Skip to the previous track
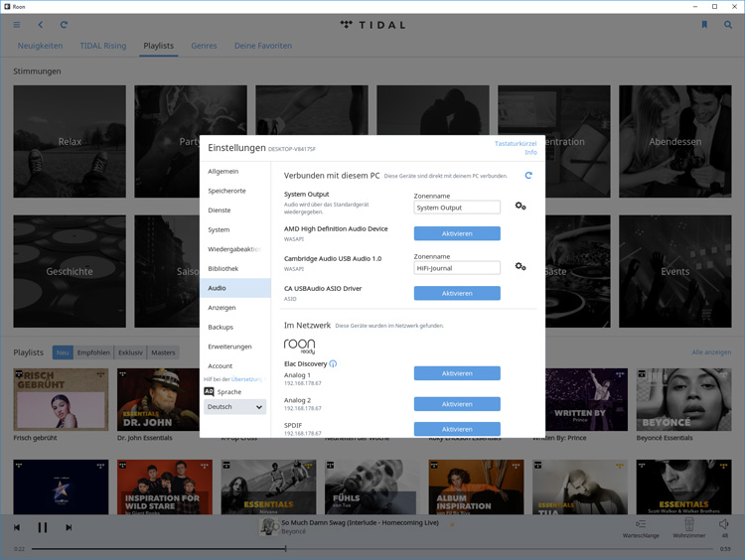The height and width of the screenshot is (560, 745). click(17, 527)
